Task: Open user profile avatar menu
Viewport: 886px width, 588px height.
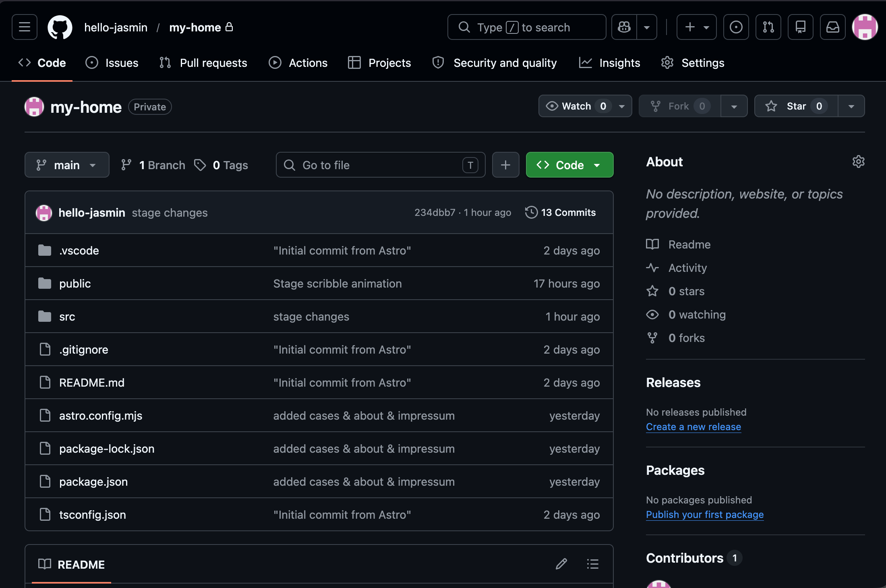Action: coord(865,27)
